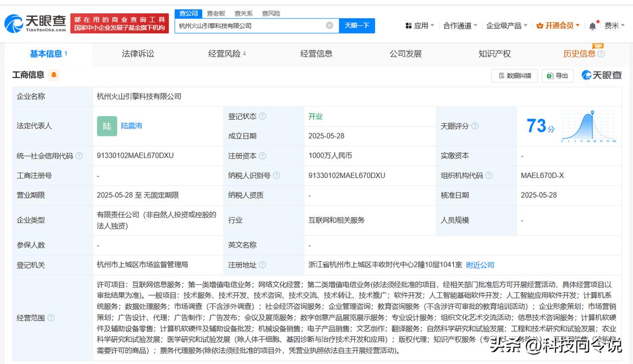The width and height of the screenshot is (633, 364).
Task: Click the 数据纠错 button
Action: [514, 76]
